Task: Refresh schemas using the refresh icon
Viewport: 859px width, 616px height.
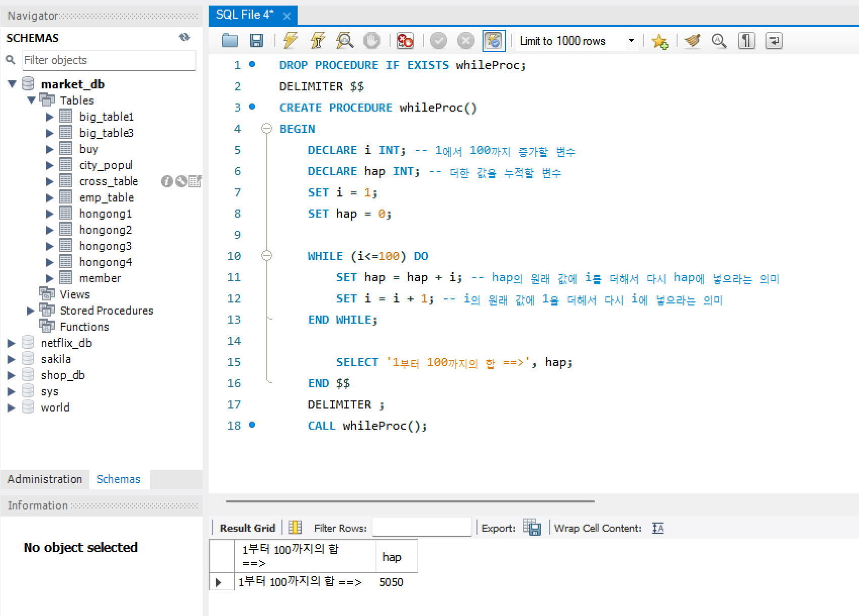Action: pos(184,37)
